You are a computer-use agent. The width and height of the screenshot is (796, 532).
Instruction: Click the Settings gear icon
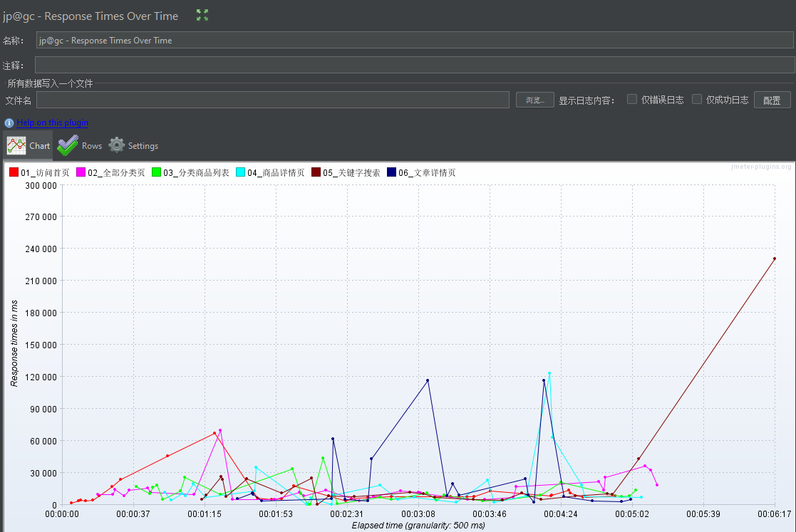coord(117,145)
